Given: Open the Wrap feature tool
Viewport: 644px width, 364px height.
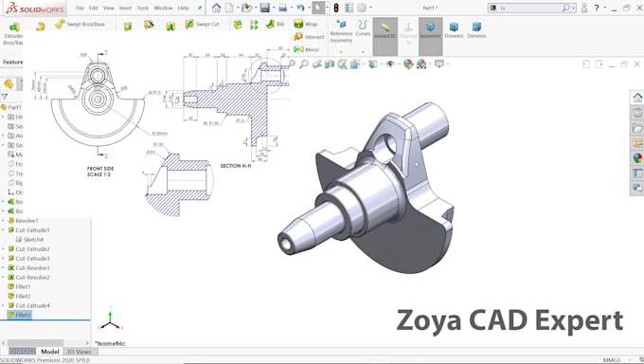Looking at the screenshot, I should [x=306, y=25].
